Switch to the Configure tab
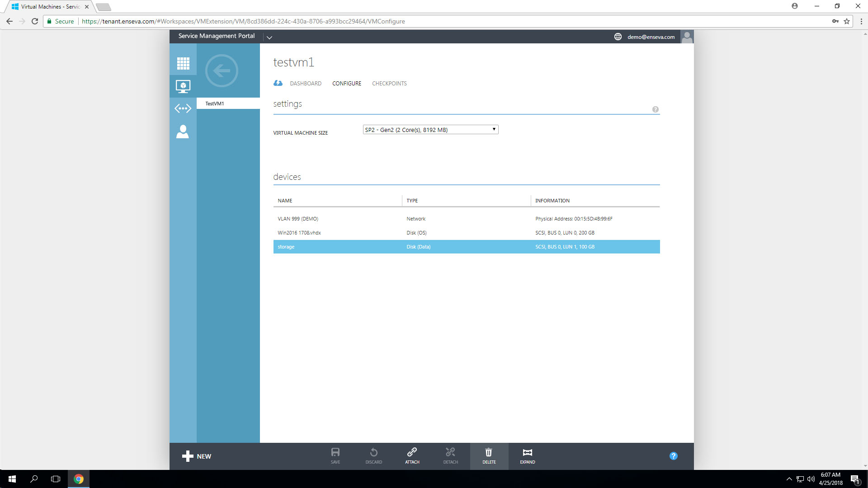This screenshot has width=868, height=488. pyautogui.click(x=347, y=84)
